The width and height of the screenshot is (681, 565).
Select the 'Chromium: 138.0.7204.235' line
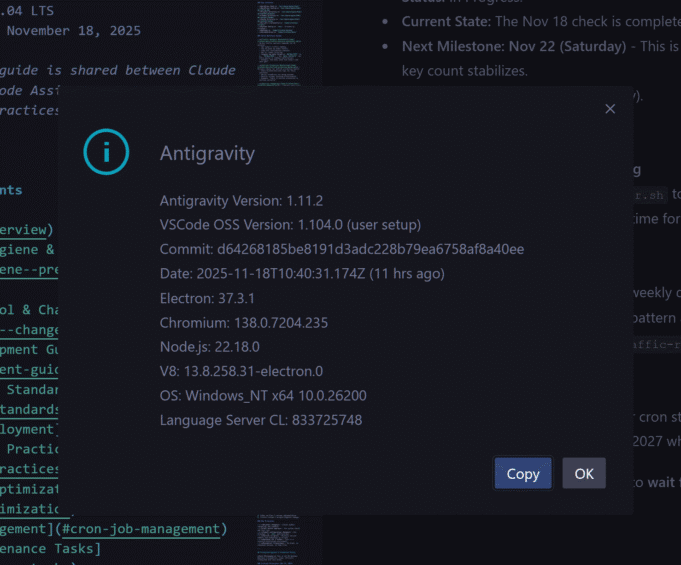pyautogui.click(x=244, y=323)
